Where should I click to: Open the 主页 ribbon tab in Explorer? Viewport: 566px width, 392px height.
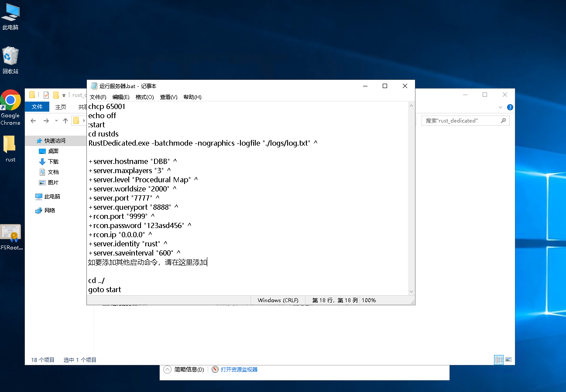click(61, 107)
